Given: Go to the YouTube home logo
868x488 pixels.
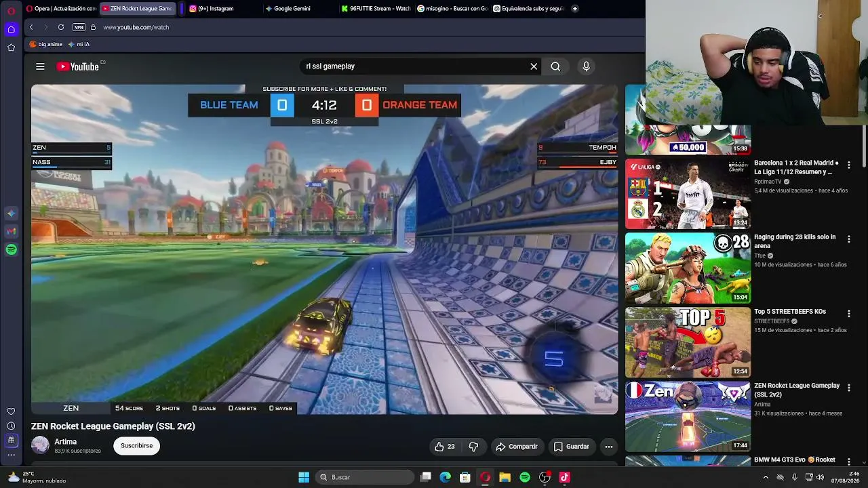Looking at the screenshot, I should (78, 66).
